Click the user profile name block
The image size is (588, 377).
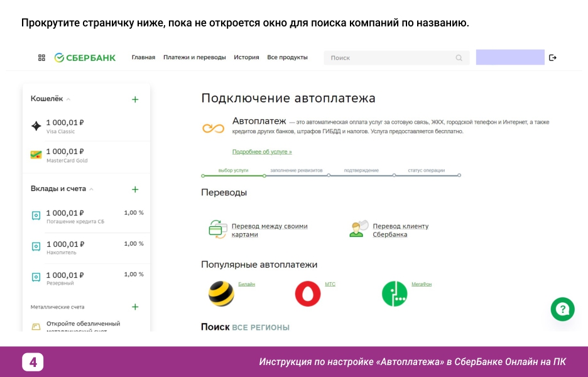pyautogui.click(x=510, y=57)
